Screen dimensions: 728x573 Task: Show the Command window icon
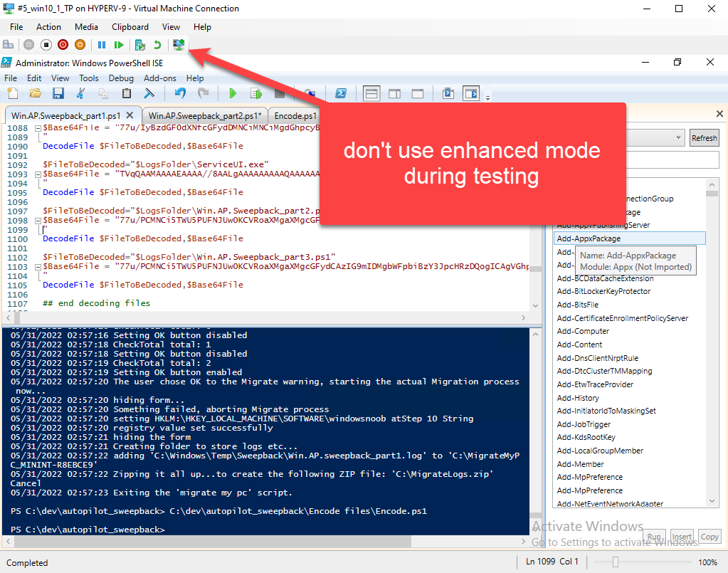(x=448, y=93)
